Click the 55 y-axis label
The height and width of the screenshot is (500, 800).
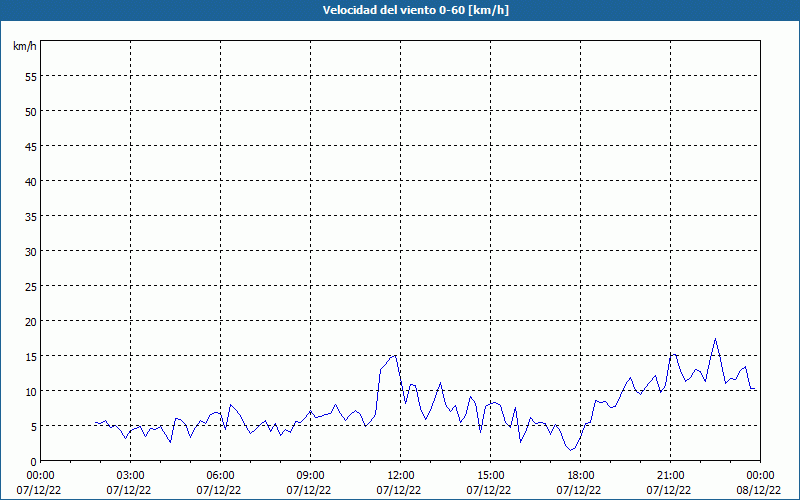31,77
